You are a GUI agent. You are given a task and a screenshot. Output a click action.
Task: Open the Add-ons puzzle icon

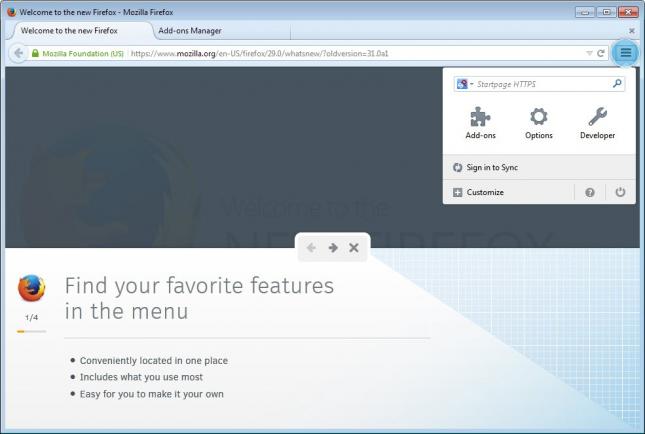(x=480, y=117)
